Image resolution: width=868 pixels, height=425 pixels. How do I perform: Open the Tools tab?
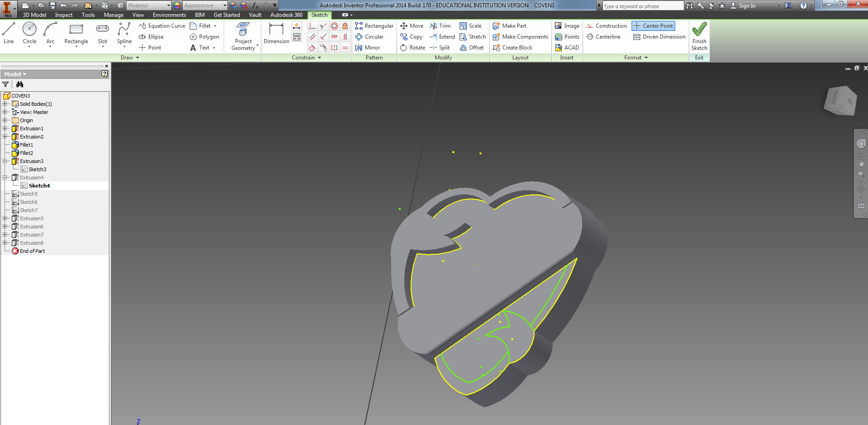88,15
